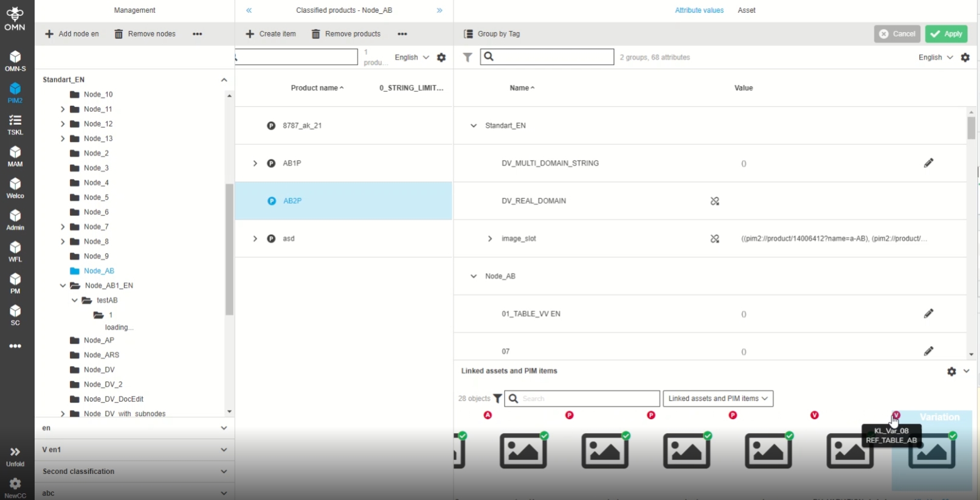Go to previous panel with double-left arrows

(x=249, y=10)
